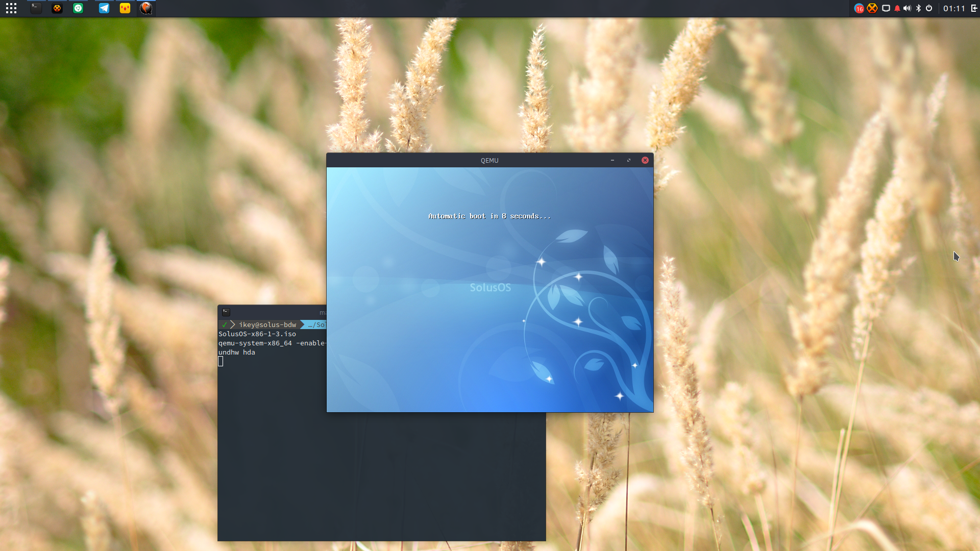Select the QEMU task icon in panel
980x551 pixels.
[x=146, y=8]
